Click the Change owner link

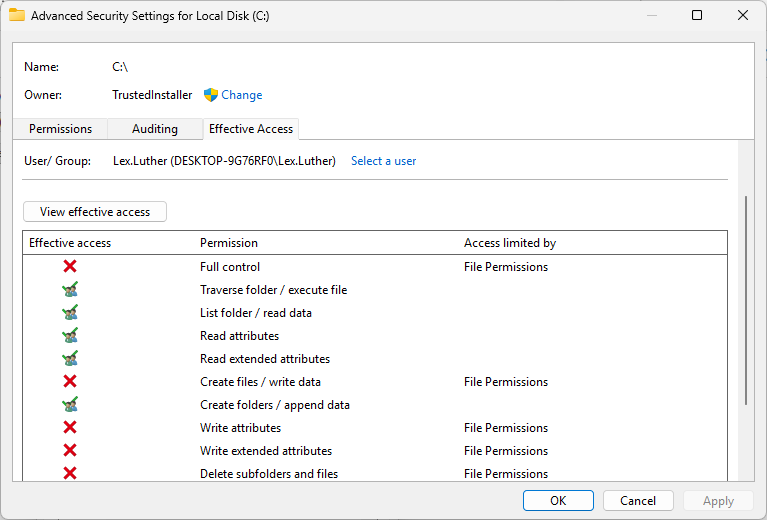pyautogui.click(x=242, y=95)
